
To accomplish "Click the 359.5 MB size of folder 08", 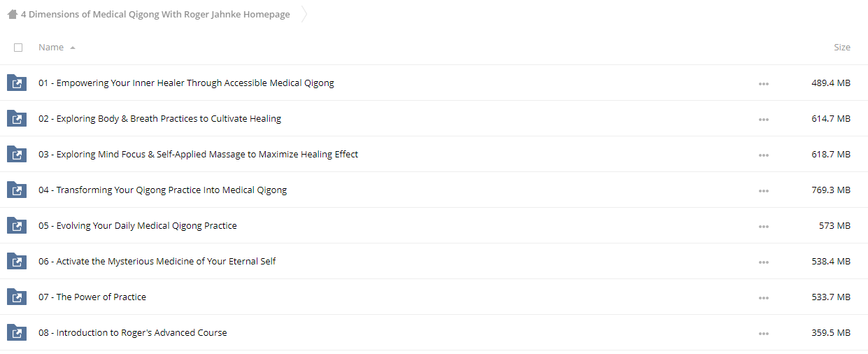I will point(831,332).
